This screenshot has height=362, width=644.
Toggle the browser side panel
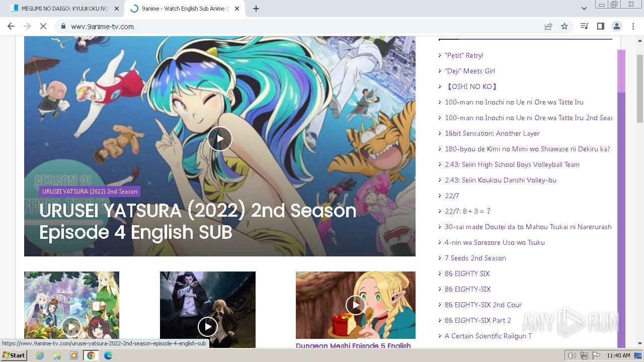tap(600, 26)
